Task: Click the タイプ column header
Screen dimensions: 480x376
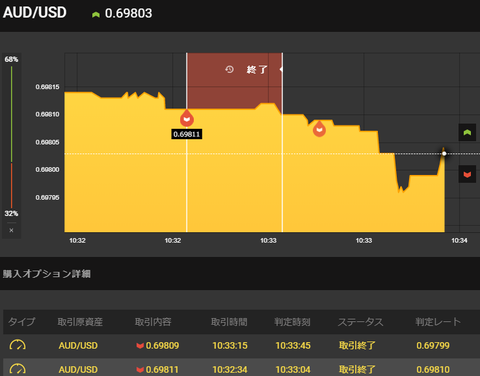Action: (x=21, y=322)
